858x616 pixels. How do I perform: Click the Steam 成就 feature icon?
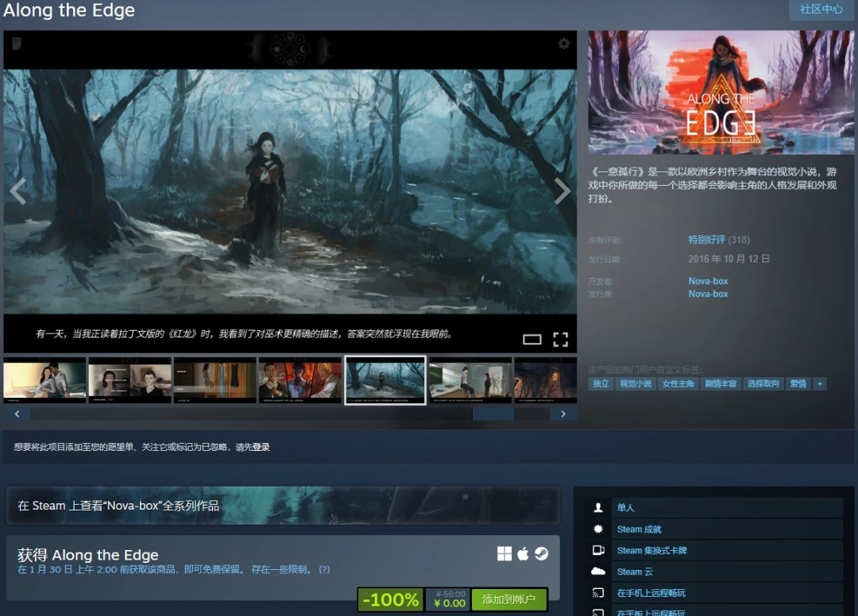tap(597, 529)
